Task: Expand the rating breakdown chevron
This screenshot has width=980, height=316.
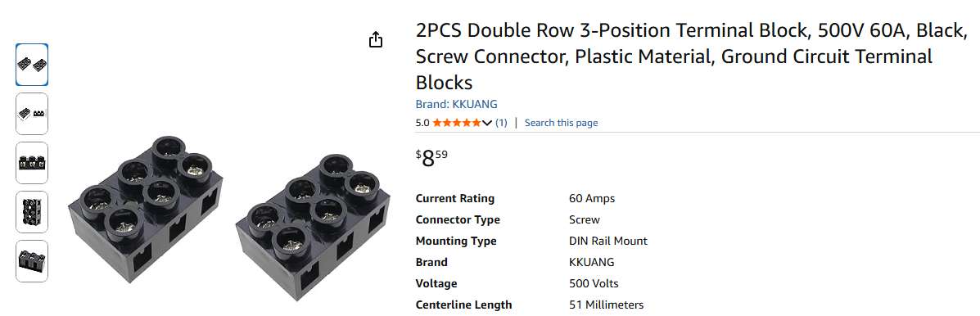Action: 487,123
